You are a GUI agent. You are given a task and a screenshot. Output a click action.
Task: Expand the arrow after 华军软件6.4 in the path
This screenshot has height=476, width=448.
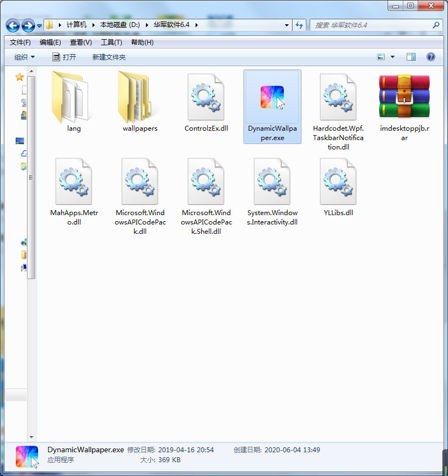(x=197, y=25)
